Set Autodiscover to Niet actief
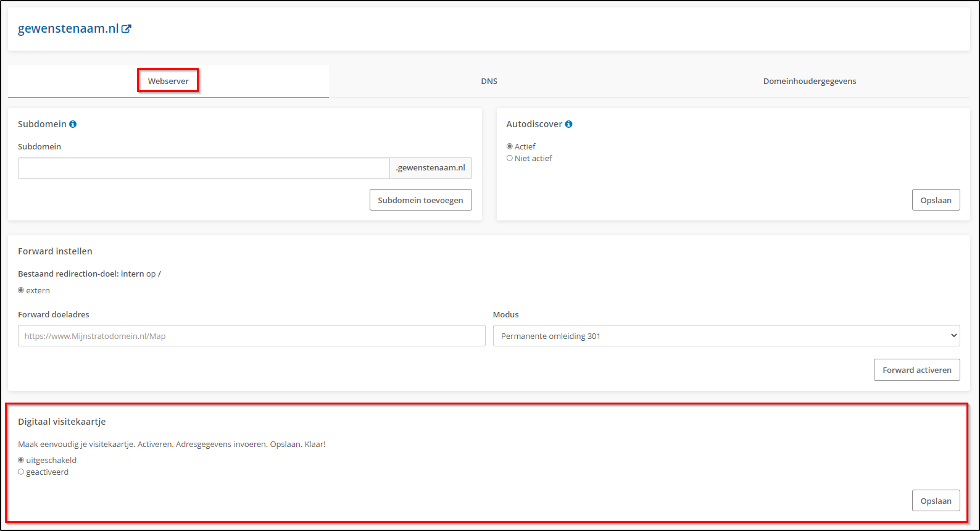Image resolution: width=980 pixels, height=531 pixels. pos(510,158)
